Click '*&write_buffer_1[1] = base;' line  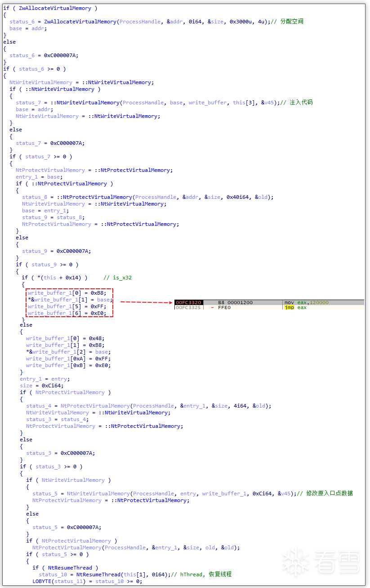point(70,300)
